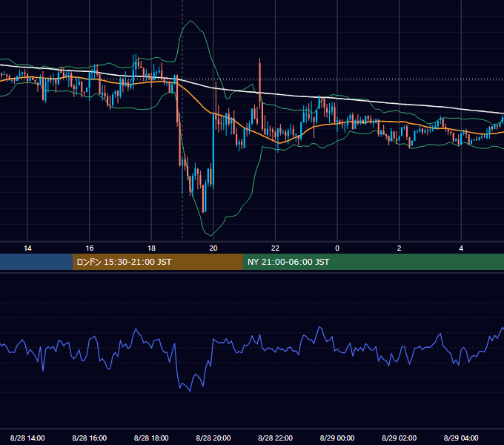Click the 18 hour label on chart axis
504x445 pixels.
[x=151, y=248]
